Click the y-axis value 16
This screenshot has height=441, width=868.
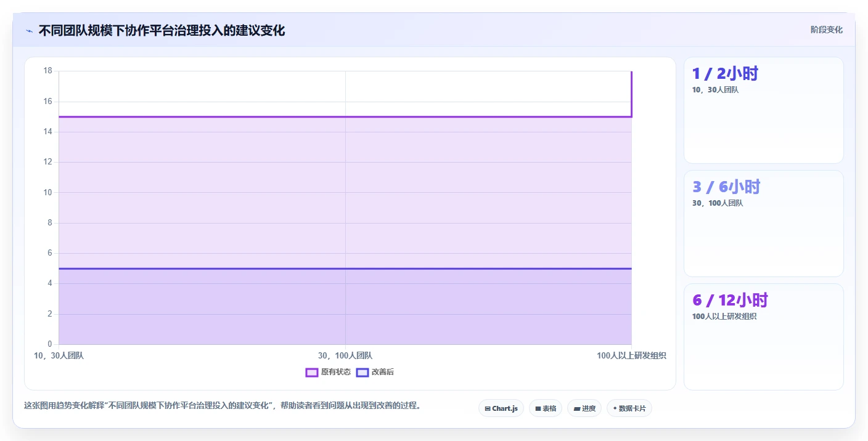(x=47, y=102)
